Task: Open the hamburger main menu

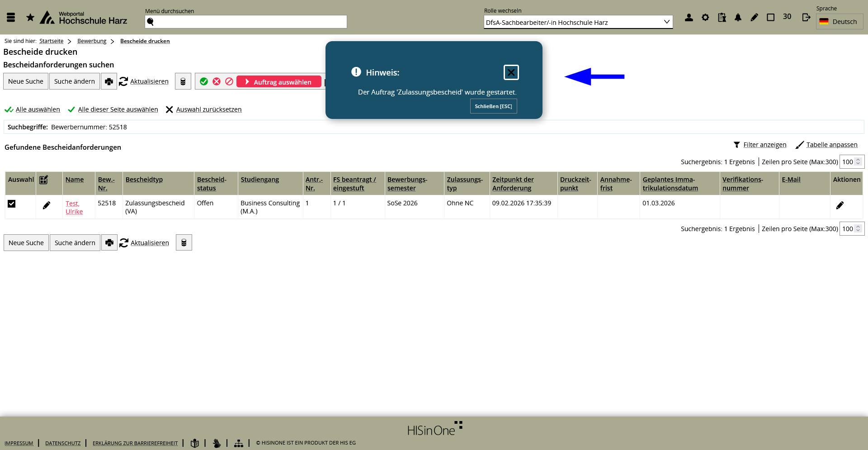Action: pyautogui.click(x=11, y=18)
